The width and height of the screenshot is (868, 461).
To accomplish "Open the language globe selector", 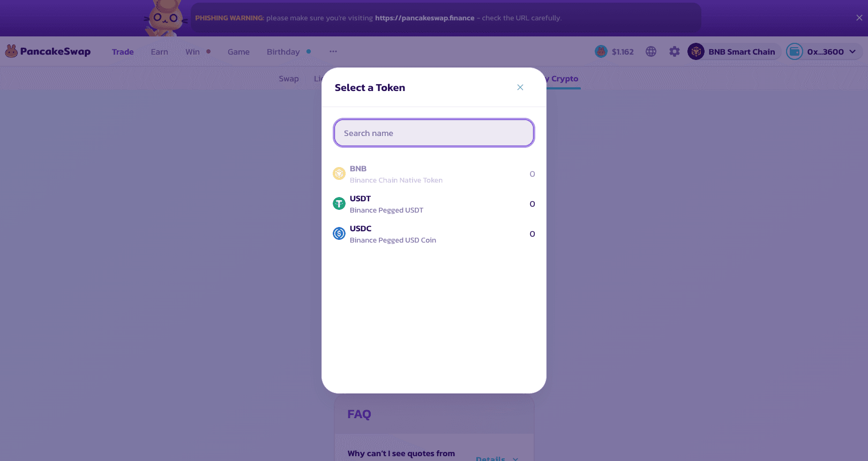I will coord(651,51).
